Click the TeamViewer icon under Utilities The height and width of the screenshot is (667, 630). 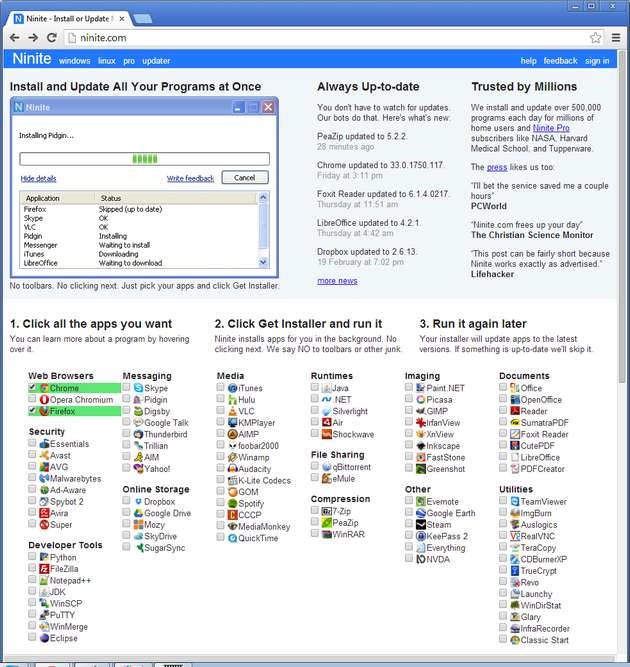coord(515,502)
